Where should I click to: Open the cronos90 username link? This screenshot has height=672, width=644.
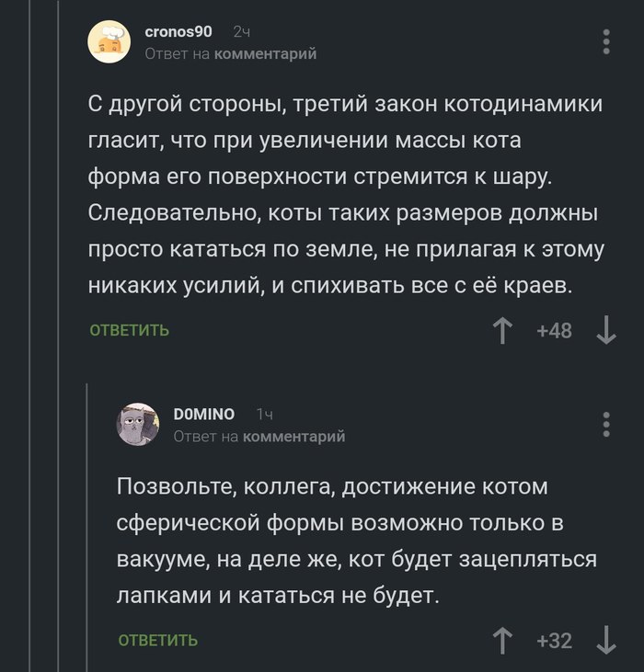click(178, 32)
